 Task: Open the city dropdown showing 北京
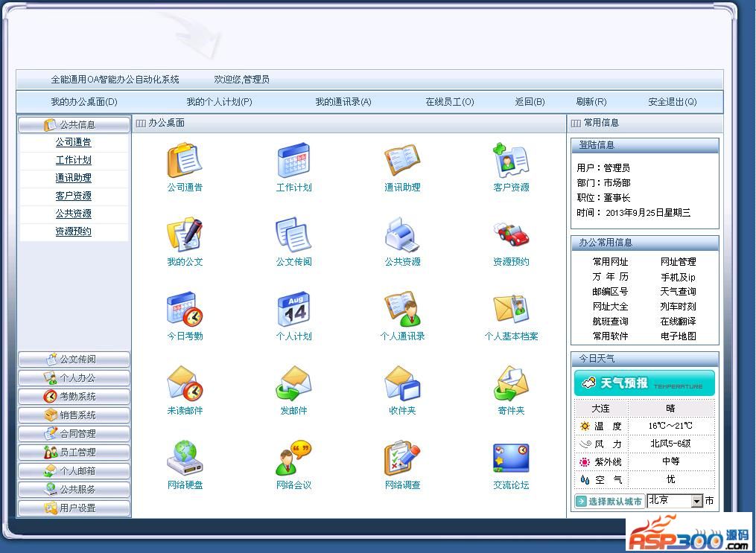675,500
